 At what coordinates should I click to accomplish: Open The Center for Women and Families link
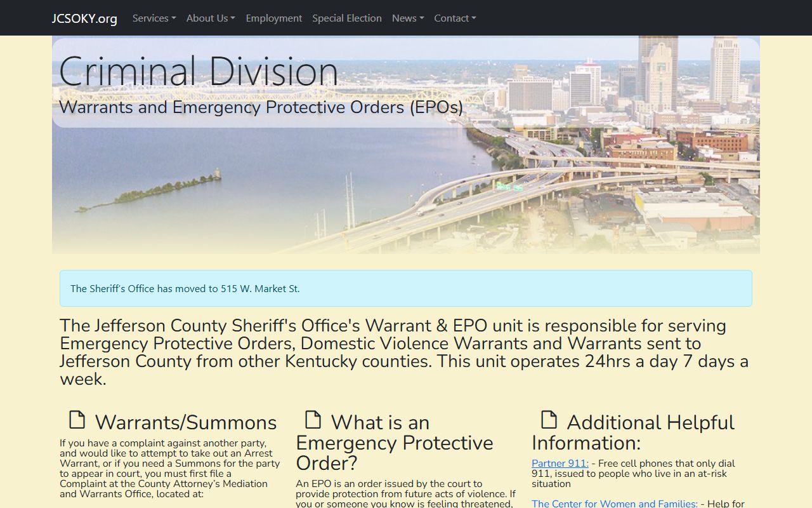[615, 504]
